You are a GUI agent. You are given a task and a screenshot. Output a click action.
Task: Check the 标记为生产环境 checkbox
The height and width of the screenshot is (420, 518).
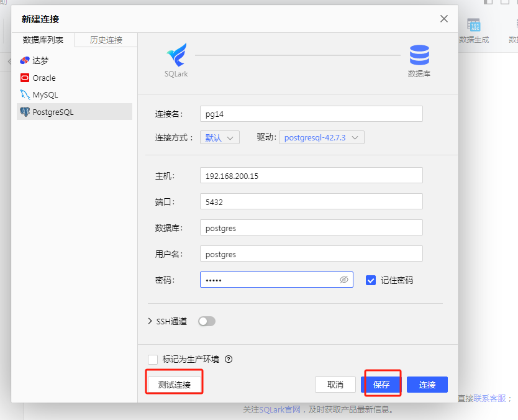click(x=153, y=360)
